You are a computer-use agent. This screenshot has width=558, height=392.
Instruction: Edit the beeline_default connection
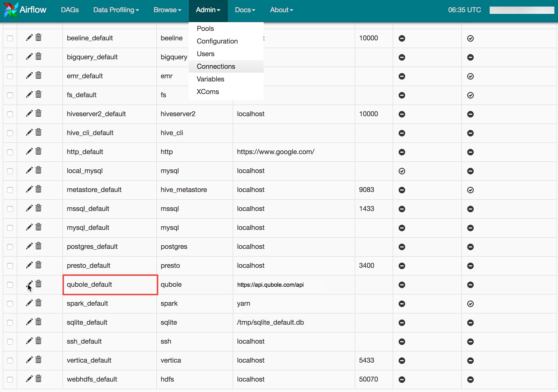click(29, 38)
